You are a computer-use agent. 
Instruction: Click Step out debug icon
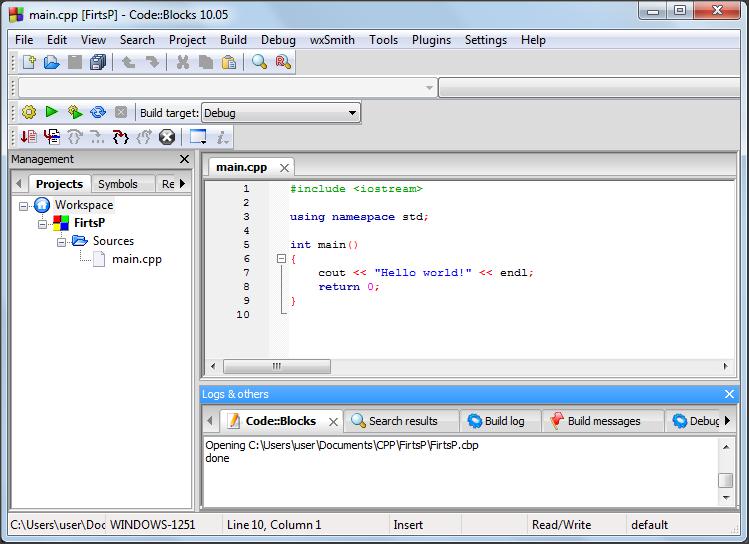point(144,137)
